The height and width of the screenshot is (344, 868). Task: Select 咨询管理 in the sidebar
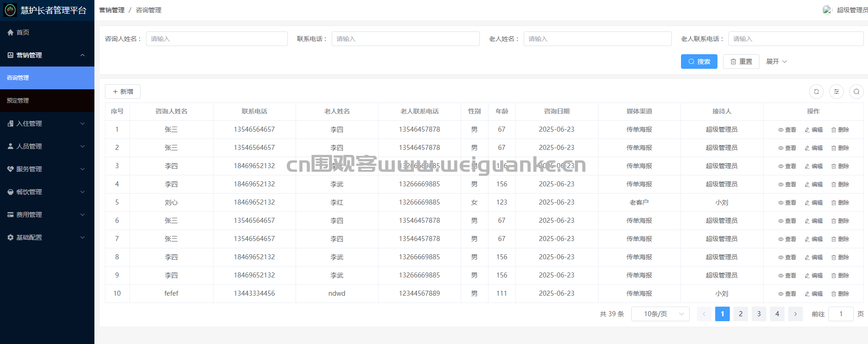pos(47,78)
